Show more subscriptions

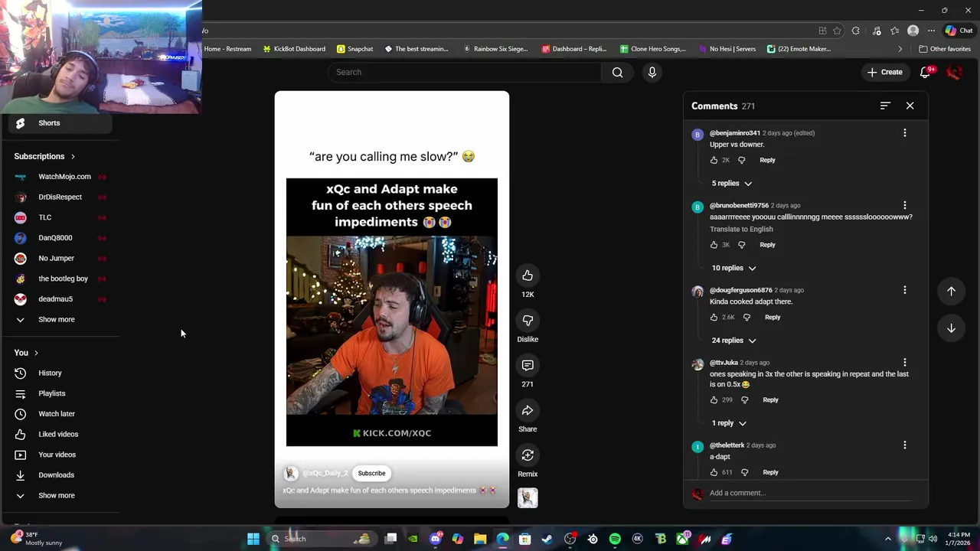(60, 319)
